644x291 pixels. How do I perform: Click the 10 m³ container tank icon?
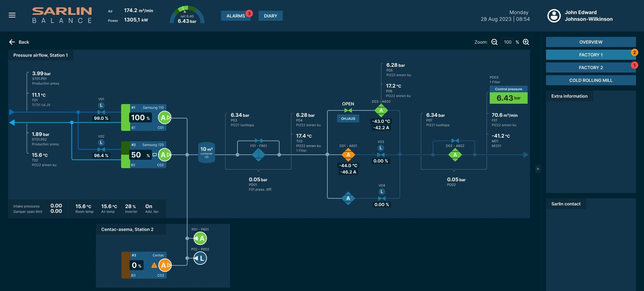coord(206,153)
